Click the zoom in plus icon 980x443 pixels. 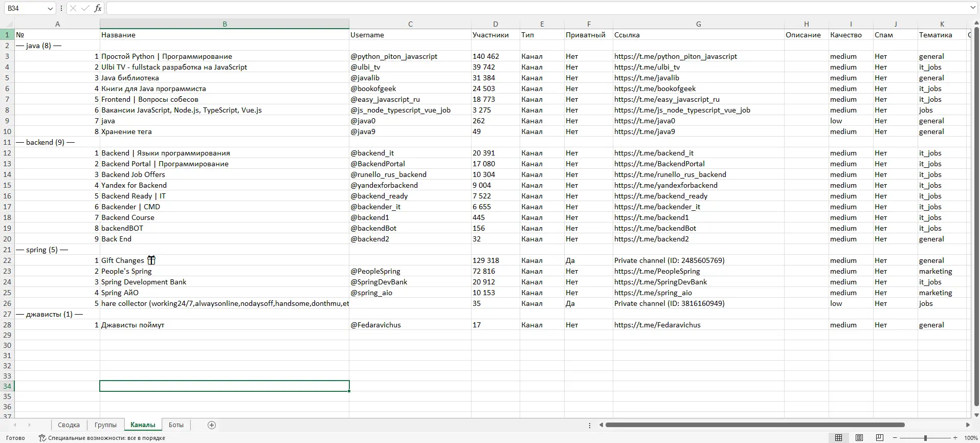pos(955,438)
